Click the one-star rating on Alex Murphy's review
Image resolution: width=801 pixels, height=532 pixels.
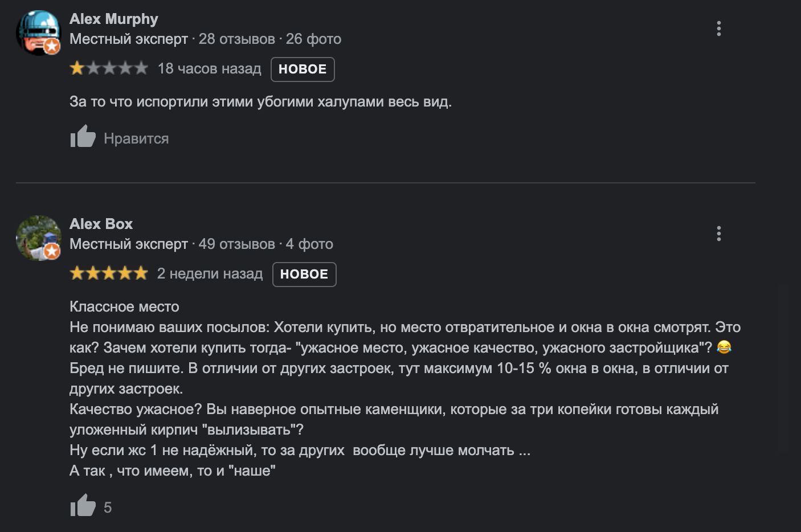coord(108,68)
